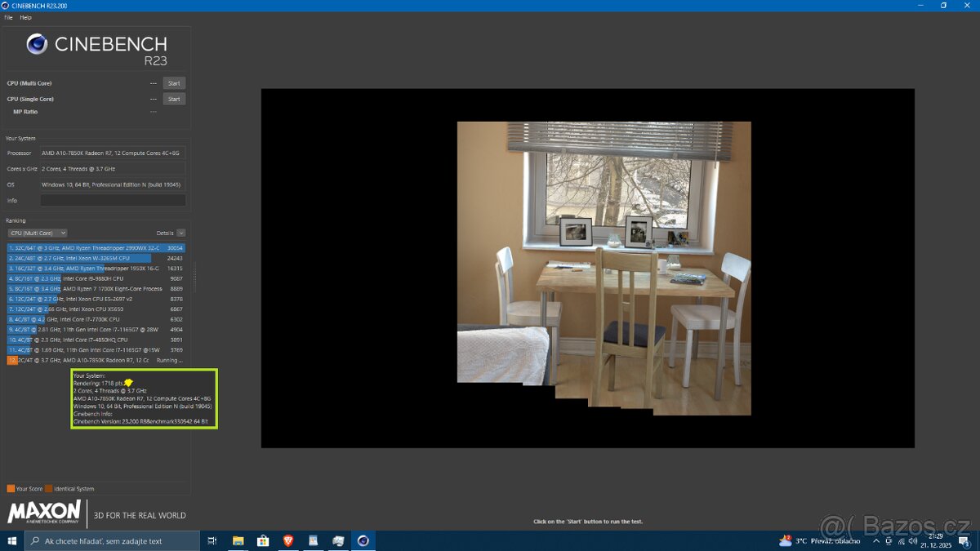Viewport: 980px width, 551px height.
Task: Start the CPU Single Core test
Action: [x=174, y=99]
